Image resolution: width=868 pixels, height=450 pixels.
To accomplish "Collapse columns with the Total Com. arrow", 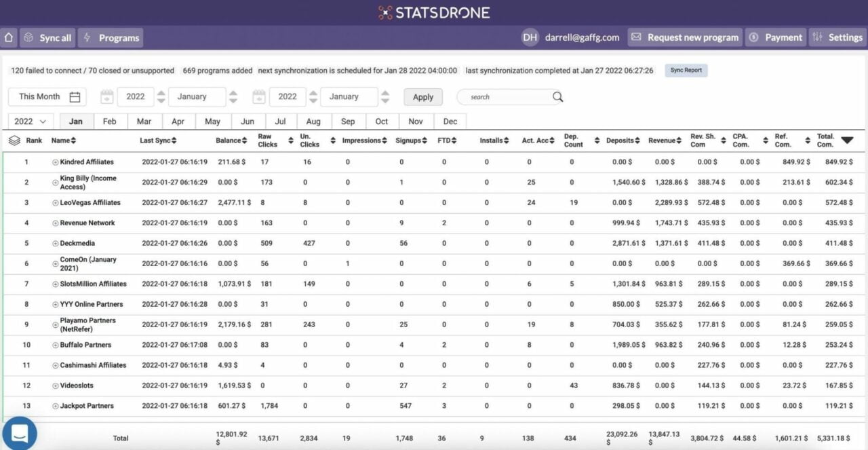I will pos(848,140).
